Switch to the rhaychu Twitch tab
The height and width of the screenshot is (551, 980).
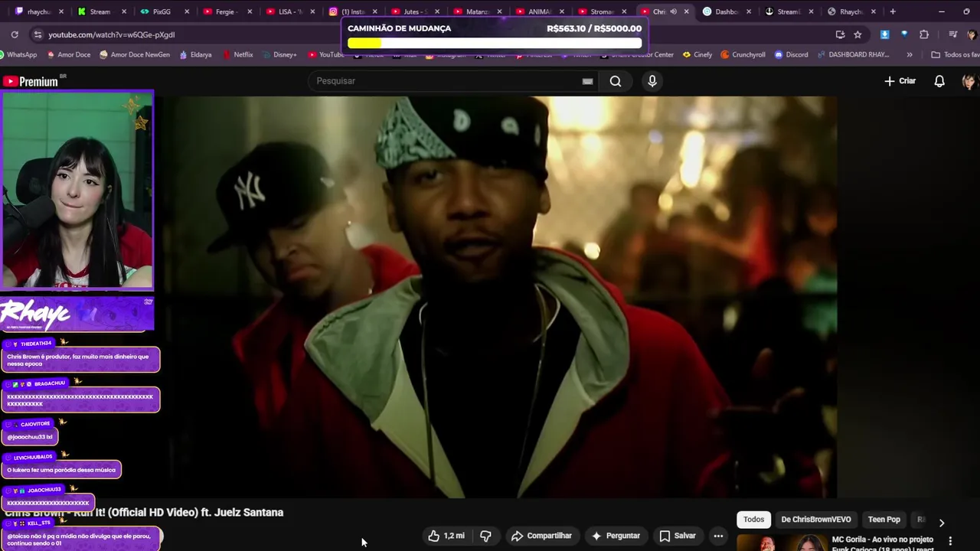[38, 11]
